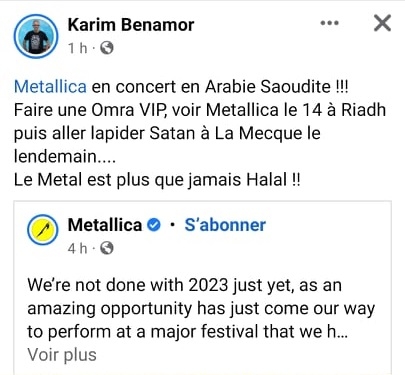Click the "1 h" post timestamp

click(x=77, y=48)
